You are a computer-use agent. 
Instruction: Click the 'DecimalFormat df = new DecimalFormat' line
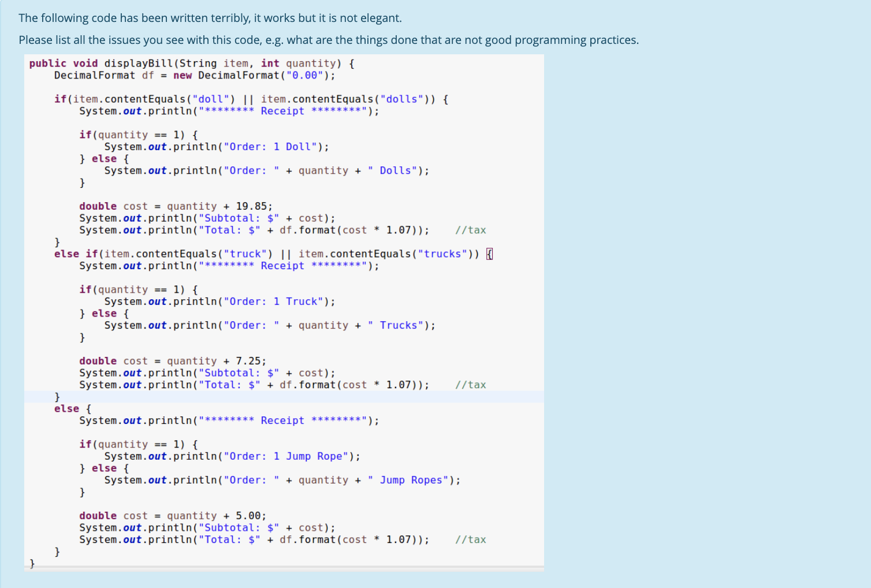tap(195, 76)
